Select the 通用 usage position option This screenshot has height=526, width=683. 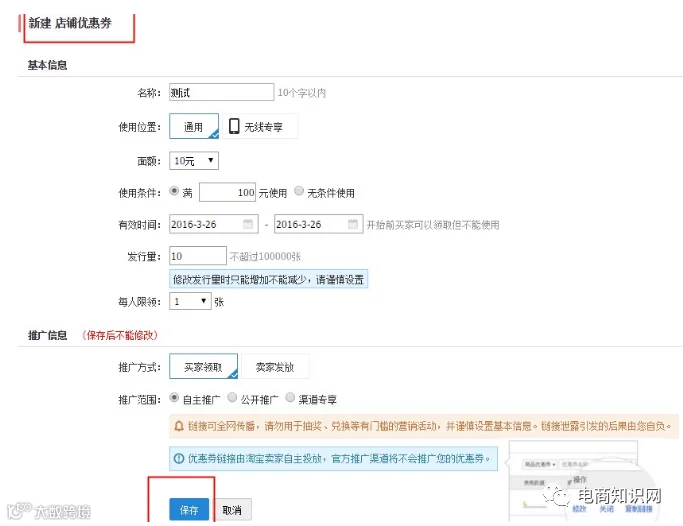pyautogui.click(x=194, y=126)
